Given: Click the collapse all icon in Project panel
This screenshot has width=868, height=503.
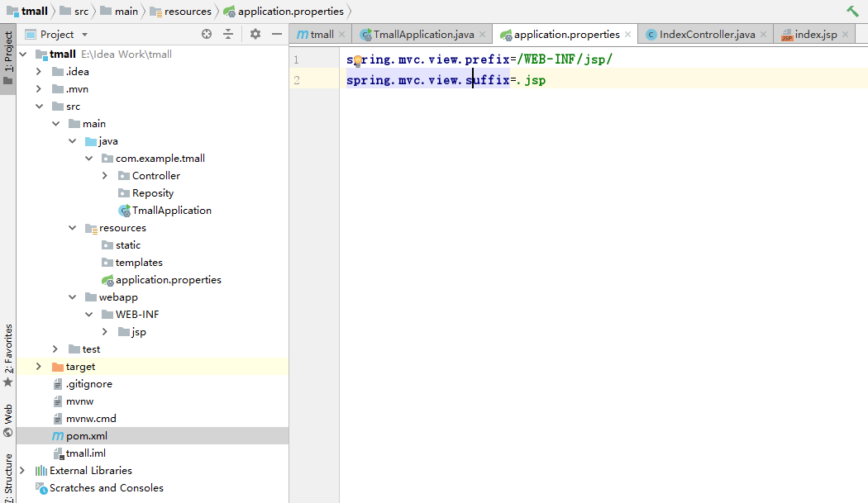Looking at the screenshot, I should point(228,35).
